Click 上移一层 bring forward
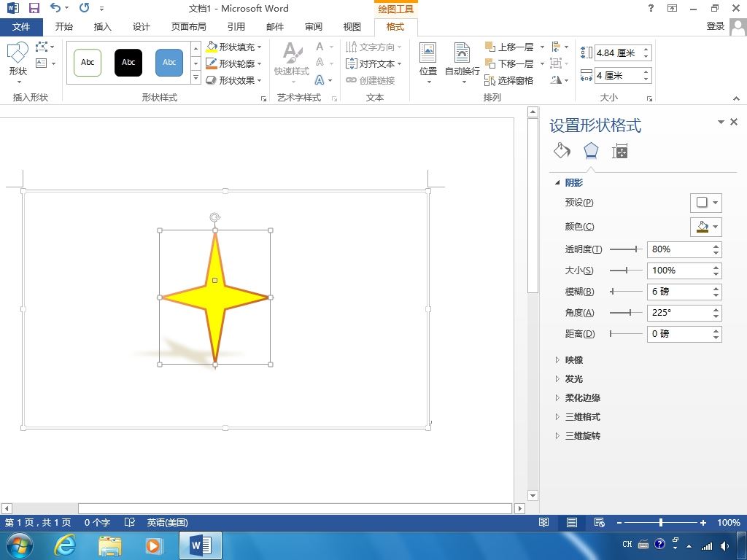This screenshot has width=747, height=560. (510, 47)
